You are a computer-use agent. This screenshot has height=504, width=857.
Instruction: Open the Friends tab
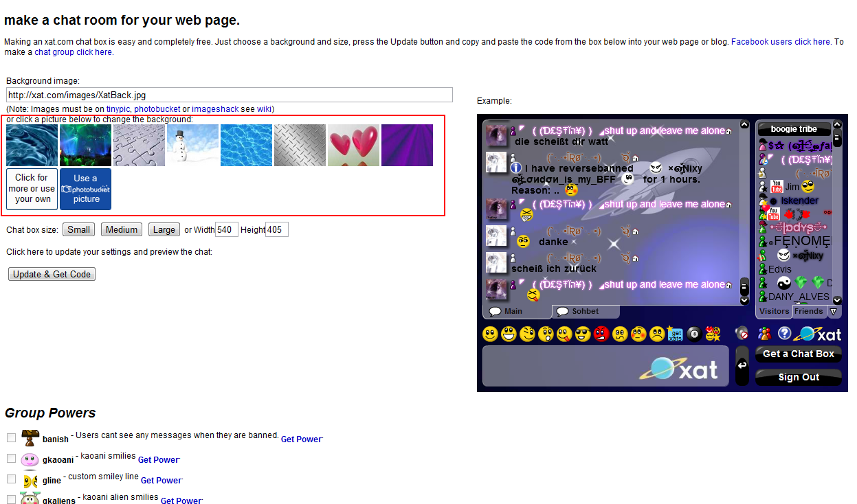tap(810, 310)
